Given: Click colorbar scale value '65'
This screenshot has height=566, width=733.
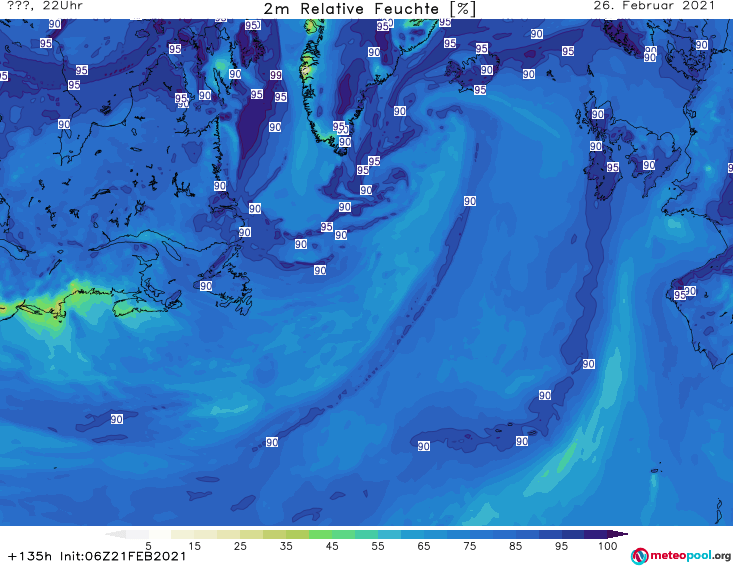Looking at the screenshot, I should 424,546.
